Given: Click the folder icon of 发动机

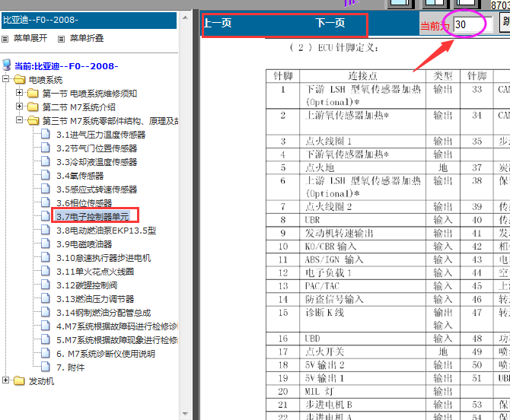Looking at the screenshot, I should pos(20,380).
